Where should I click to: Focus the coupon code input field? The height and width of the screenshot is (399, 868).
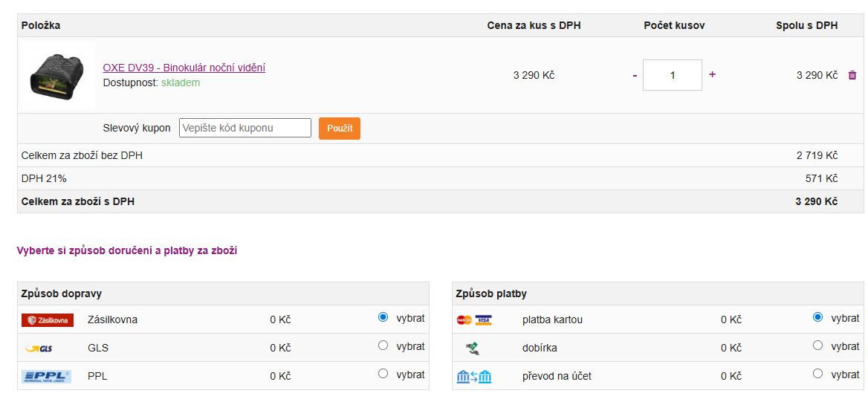click(245, 128)
